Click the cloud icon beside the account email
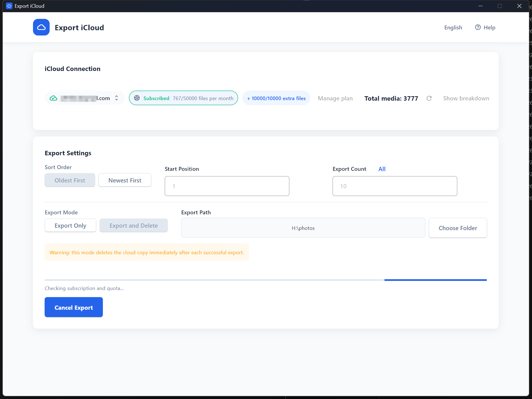The height and width of the screenshot is (399, 532). (x=53, y=98)
